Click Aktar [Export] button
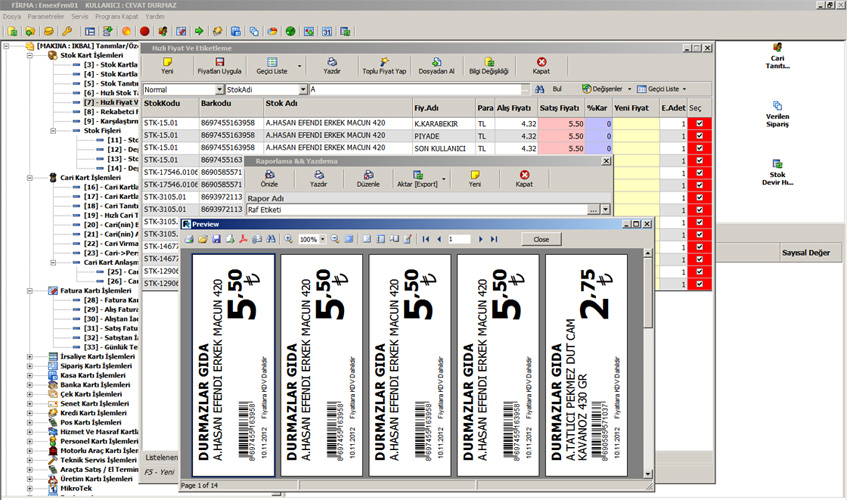The image size is (847, 500). 418,179
